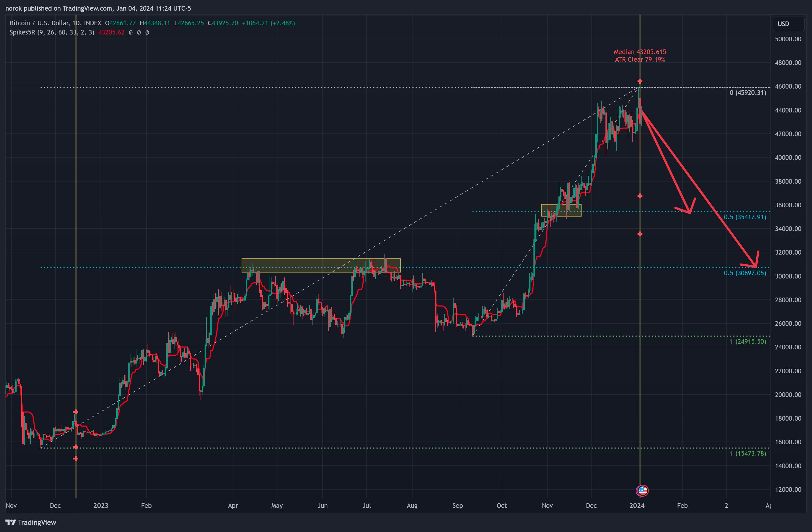Click the Sep label on time axis

[457, 505]
